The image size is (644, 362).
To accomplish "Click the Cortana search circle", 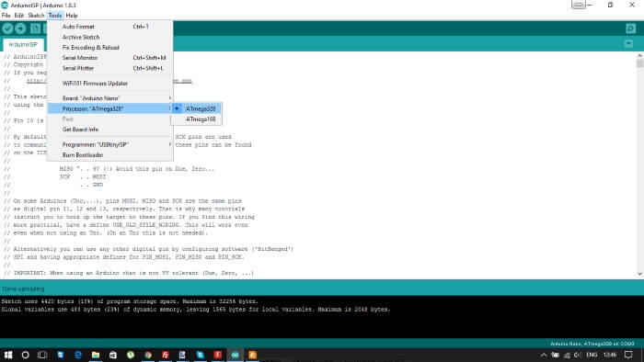I will click(25, 355).
